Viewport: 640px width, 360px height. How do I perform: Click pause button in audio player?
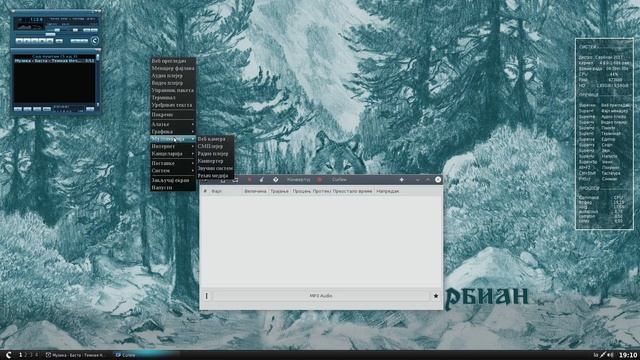[x=35, y=41]
